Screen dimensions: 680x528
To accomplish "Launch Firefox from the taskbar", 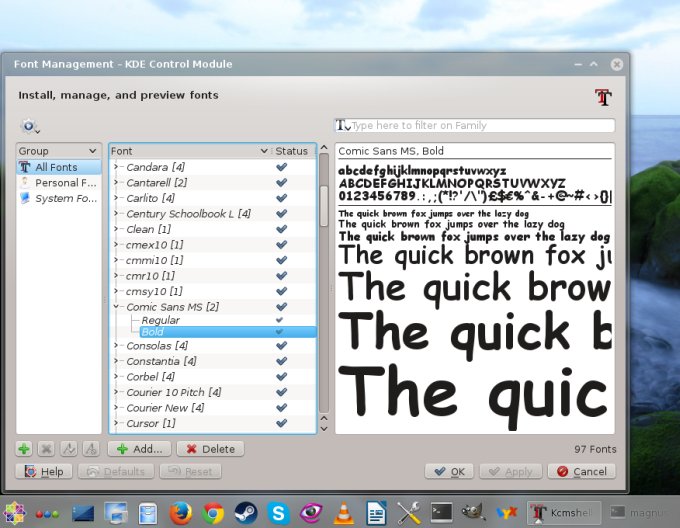I will tap(180, 513).
